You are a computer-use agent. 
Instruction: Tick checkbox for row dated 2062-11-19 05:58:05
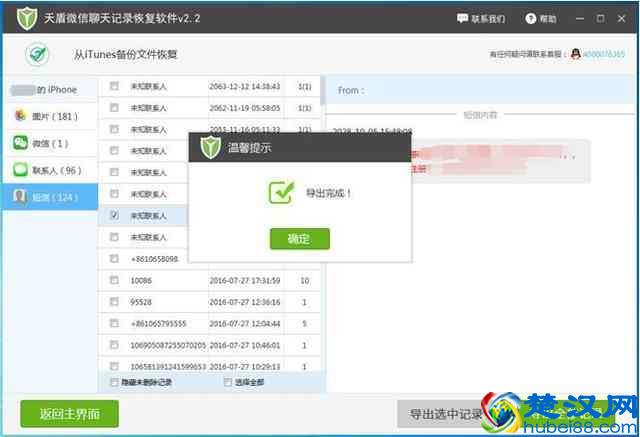pyautogui.click(x=114, y=108)
